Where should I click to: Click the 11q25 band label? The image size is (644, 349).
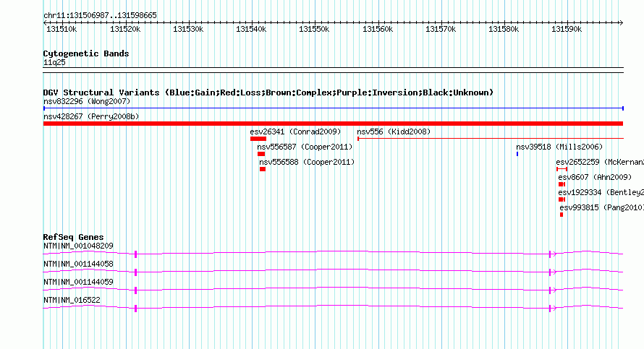click(54, 62)
